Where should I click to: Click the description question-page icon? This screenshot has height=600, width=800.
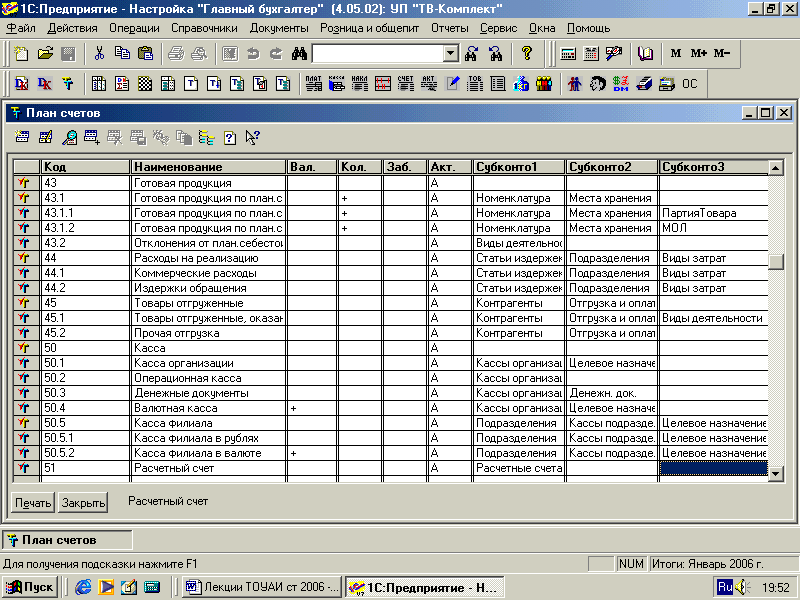pyautogui.click(x=230, y=137)
